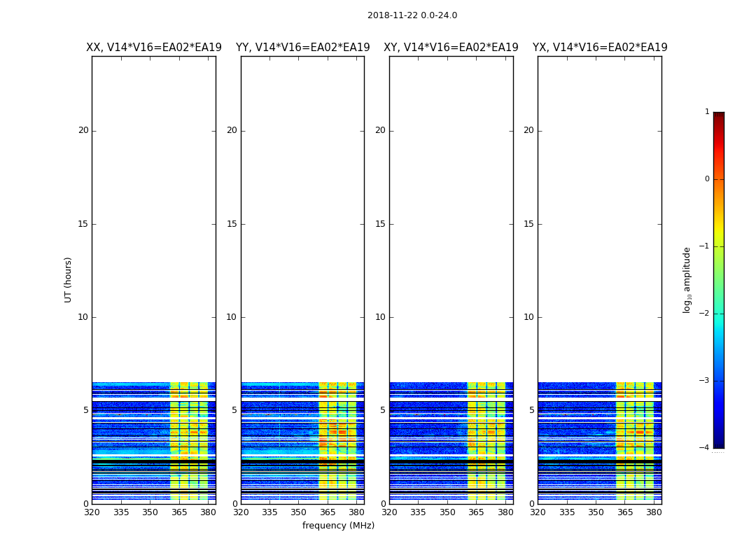735x560 pixels.
Task: Click the UT (hours) axis label
Action: pos(68,280)
